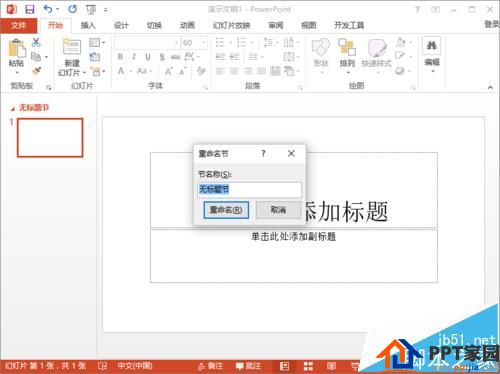Click the Copy icon
This screenshot has width=500, height=374.
(x=36, y=57)
